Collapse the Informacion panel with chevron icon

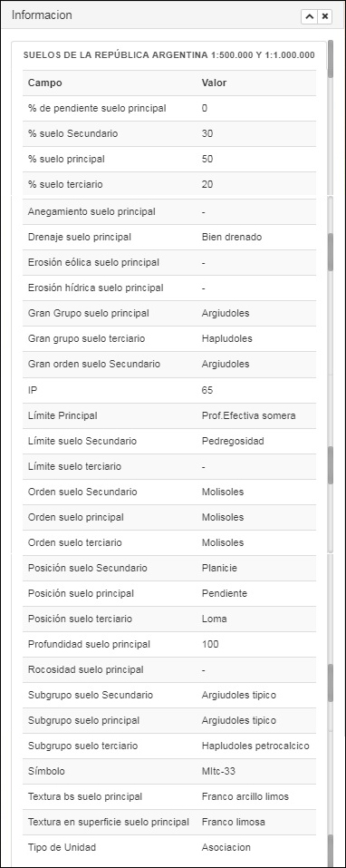[x=309, y=16]
